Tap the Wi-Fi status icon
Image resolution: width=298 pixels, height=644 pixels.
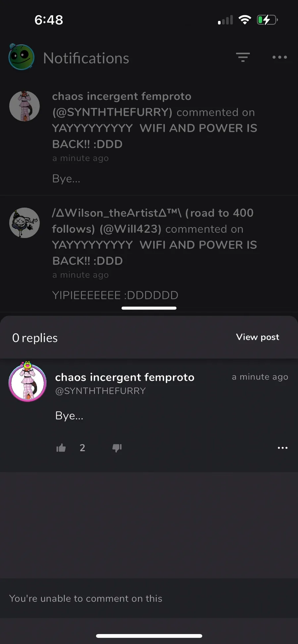245,20
